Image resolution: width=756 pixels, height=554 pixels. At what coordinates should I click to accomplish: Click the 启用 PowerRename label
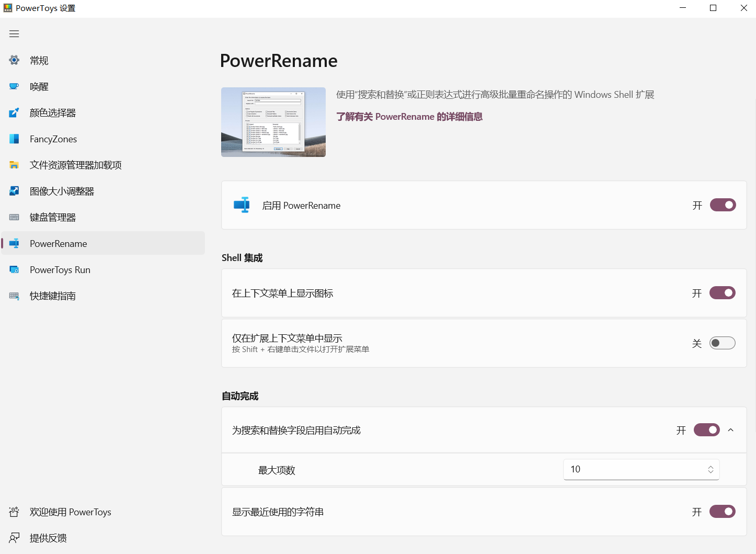point(301,206)
